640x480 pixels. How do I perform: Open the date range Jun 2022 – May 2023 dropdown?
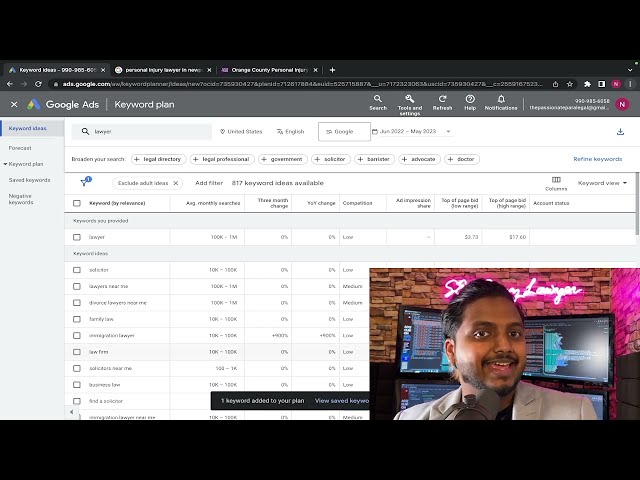pyautogui.click(x=411, y=131)
